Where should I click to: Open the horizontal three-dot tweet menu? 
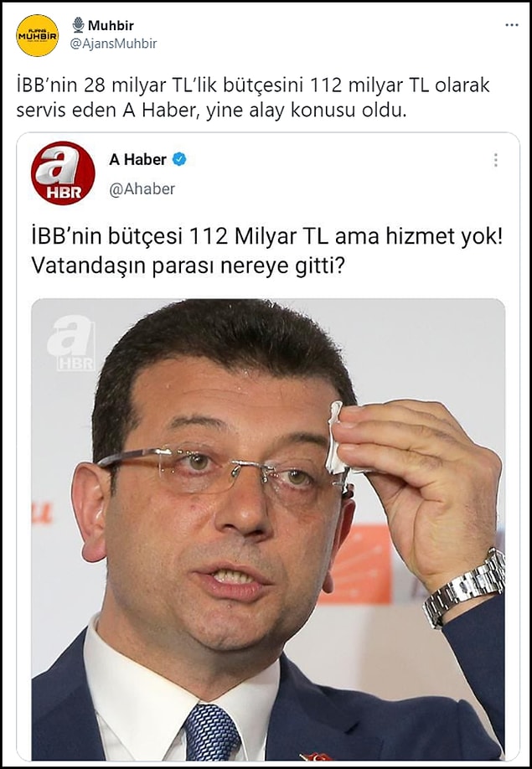pyautogui.click(x=511, y=25)
